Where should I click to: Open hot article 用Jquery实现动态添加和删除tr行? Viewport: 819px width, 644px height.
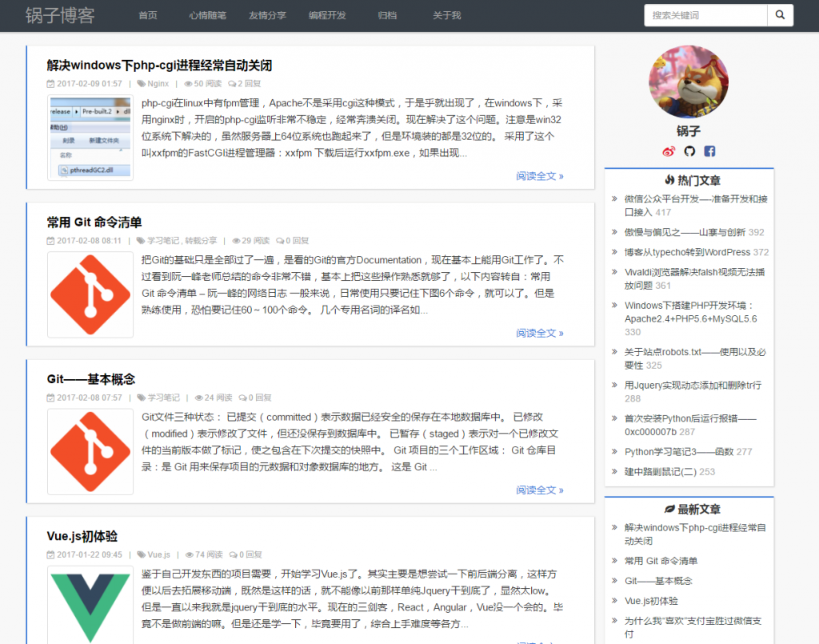tap(693, 386)
